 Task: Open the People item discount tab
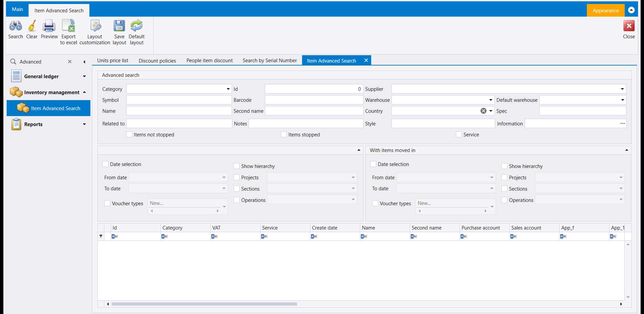coord(209,61)
